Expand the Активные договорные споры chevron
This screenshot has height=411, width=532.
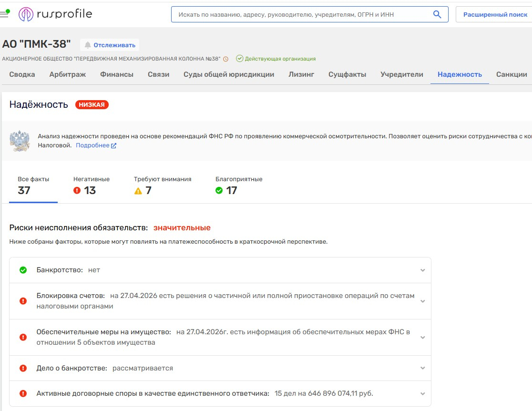[422, 393]
